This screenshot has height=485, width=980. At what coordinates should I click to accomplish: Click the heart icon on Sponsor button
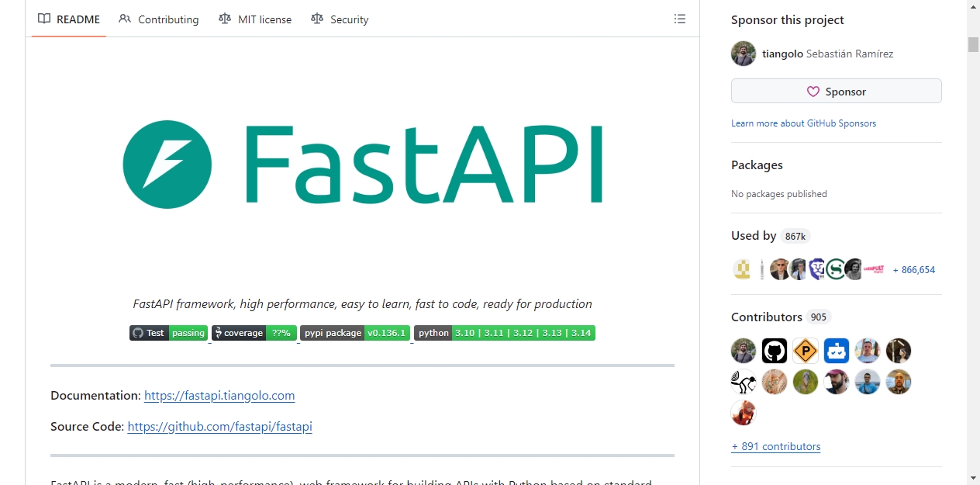(x=813, y=92)
